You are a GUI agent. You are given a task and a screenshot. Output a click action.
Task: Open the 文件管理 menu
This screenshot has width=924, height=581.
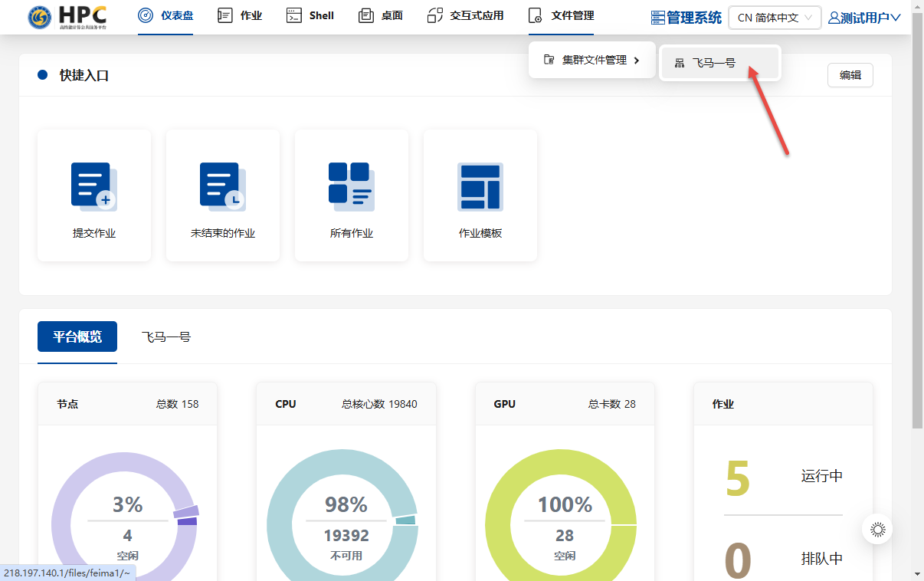[561, 15]
